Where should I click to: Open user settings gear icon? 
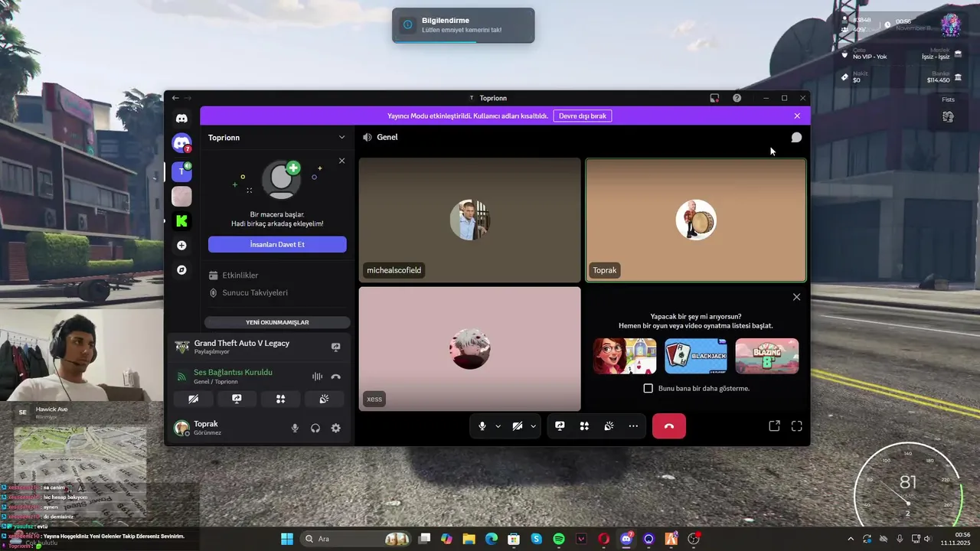tap(335, 428)
